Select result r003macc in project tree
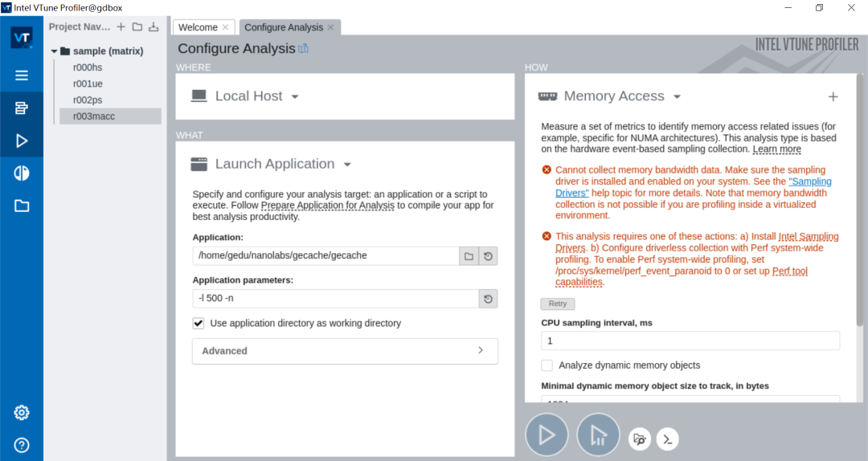This screenshot has width=868, height=461. coord(94,116)
